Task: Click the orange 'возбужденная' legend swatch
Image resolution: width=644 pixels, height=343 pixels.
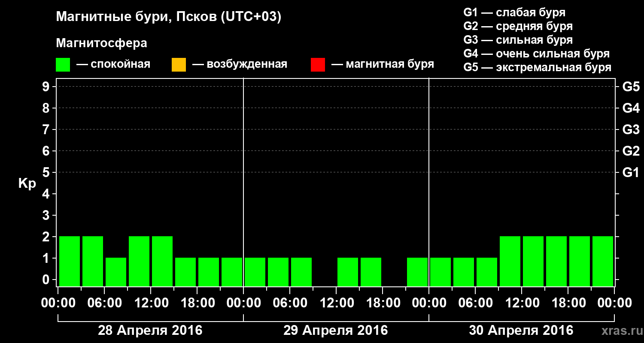Action: (x=179, y=65)
